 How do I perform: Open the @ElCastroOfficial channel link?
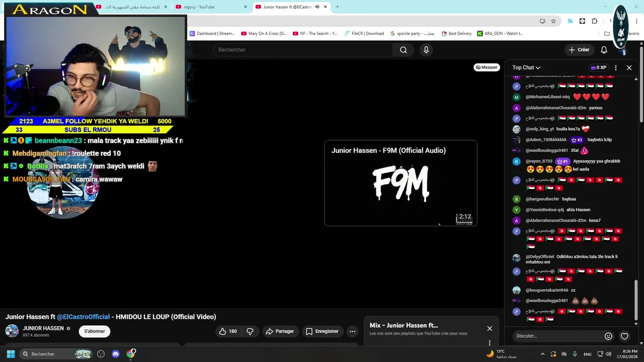(x=83, y=317)
